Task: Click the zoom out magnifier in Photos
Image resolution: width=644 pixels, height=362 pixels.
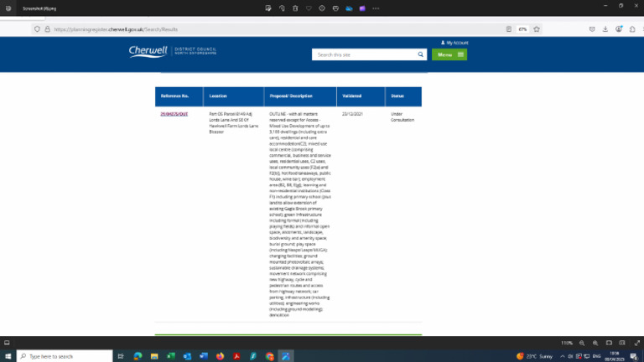Action: tap(582, 343)
